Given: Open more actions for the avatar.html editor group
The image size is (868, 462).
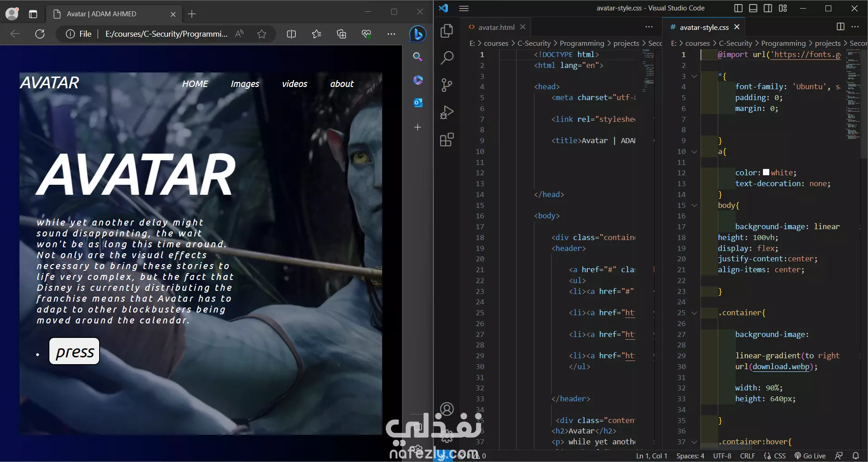Looking at the screenshot, I should click(x=649, y=27).
